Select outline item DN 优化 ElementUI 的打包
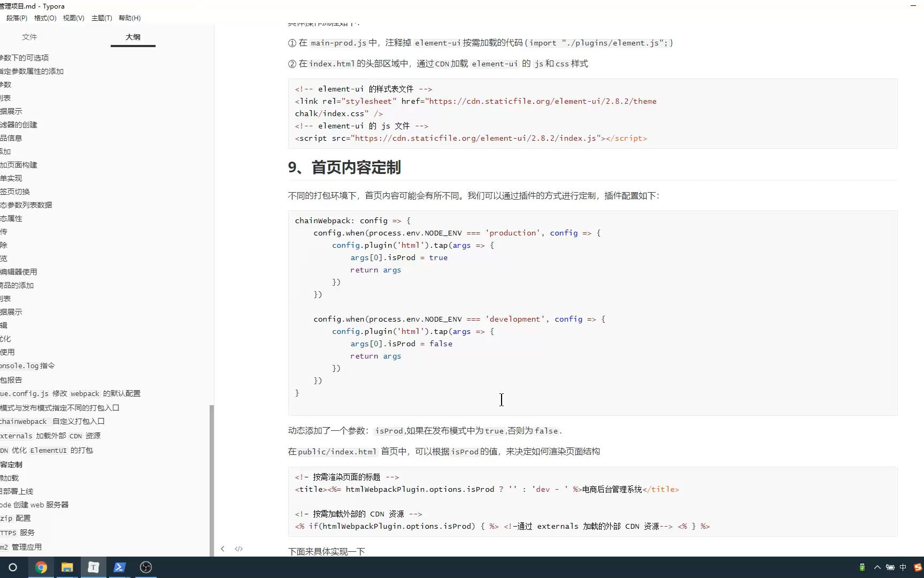Viewport: 924px width, 578px height. (x=47, y=450)
